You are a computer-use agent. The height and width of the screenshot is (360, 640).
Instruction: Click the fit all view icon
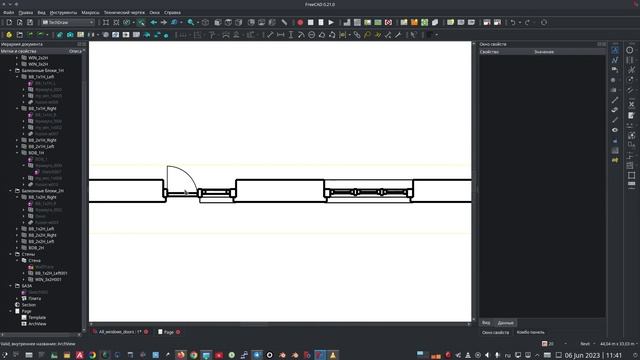106,22
